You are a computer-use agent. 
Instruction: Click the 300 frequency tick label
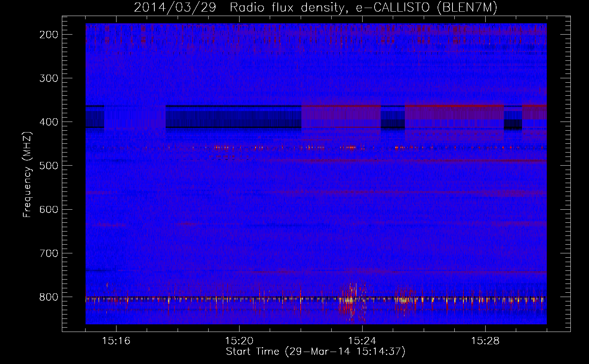[x=48, y=78]
